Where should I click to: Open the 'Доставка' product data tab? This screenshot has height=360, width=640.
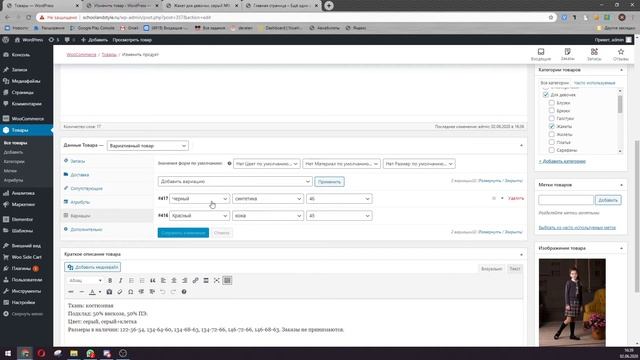click(x=79, y=175)
